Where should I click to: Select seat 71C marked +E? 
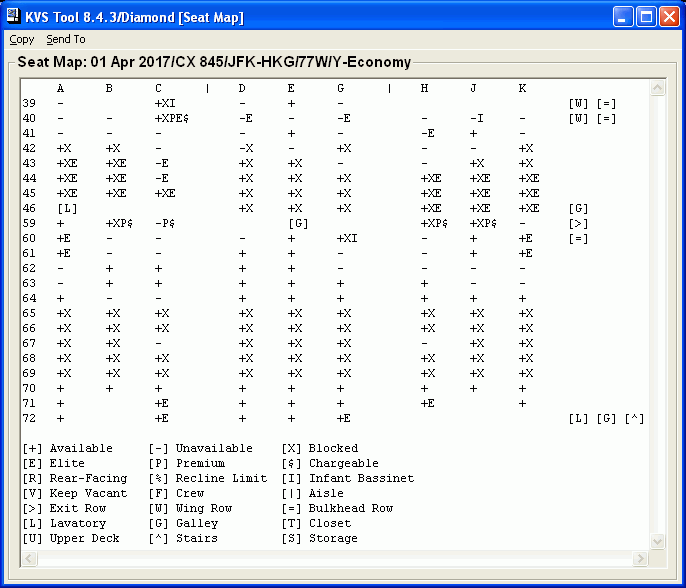pyautogui.click(x=161, y=403)
